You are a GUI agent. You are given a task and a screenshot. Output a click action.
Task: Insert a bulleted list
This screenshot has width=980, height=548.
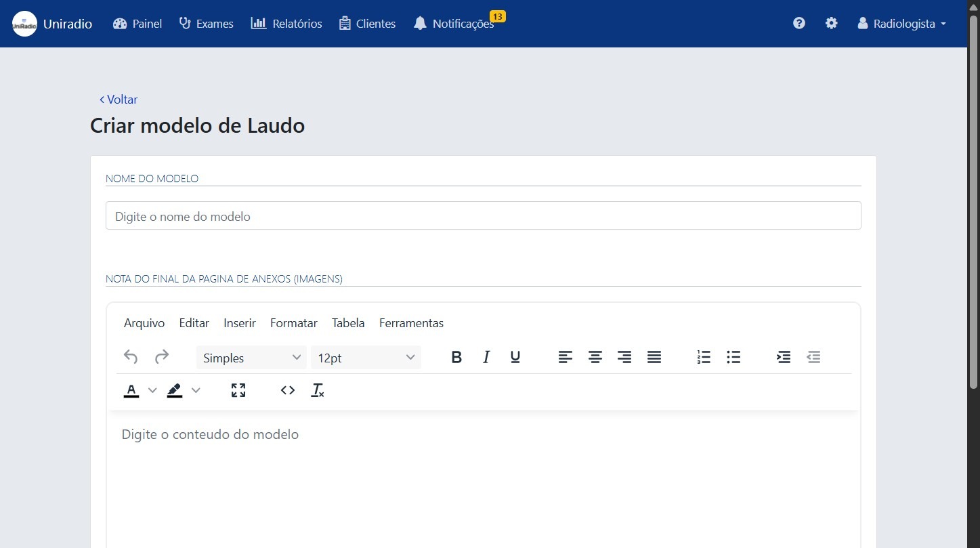(x=733, y=358)
